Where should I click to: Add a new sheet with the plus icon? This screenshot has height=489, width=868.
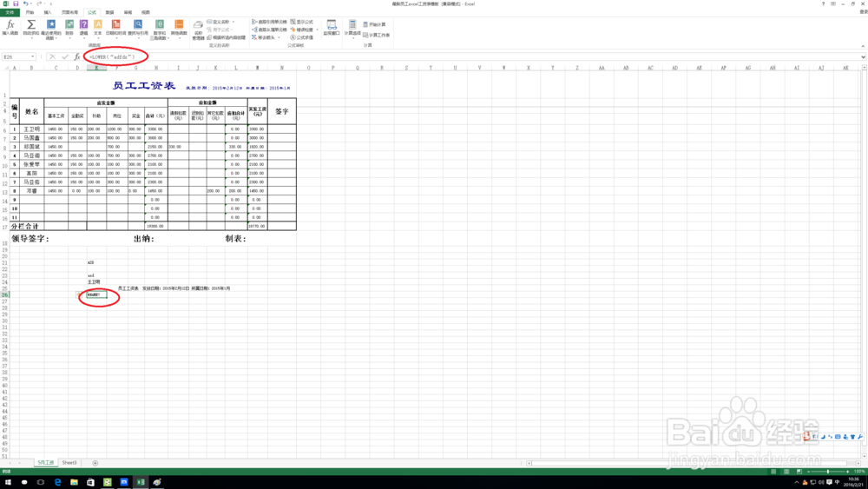coord(95,463)
